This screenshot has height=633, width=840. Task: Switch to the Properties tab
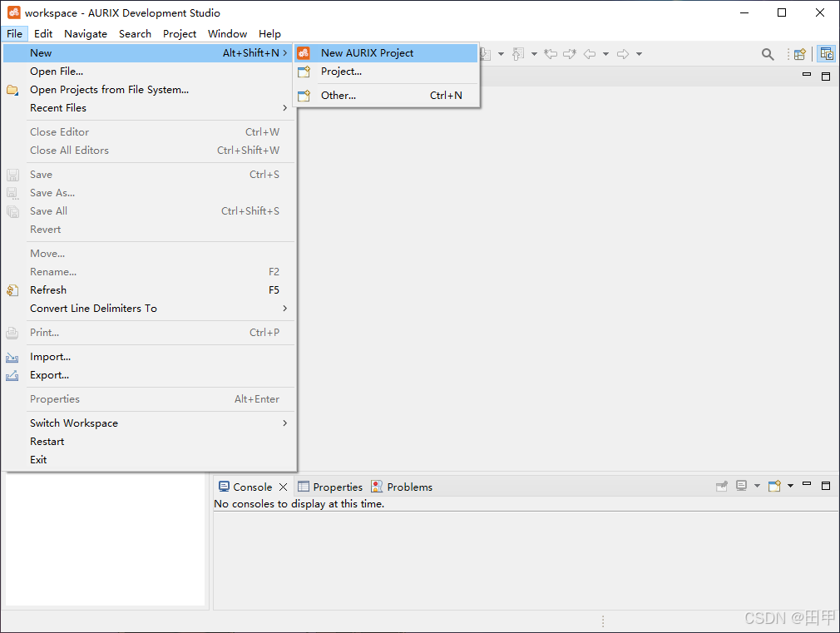click(x=330, y=487)
